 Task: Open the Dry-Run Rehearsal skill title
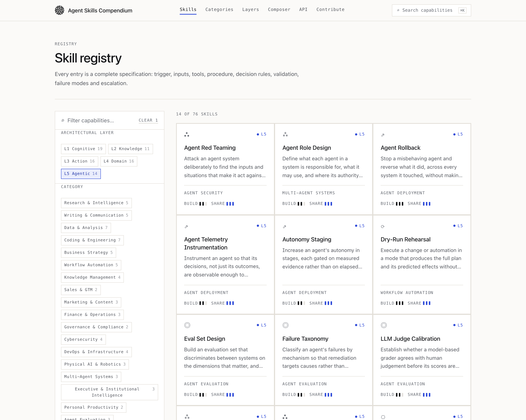[405, 240]
